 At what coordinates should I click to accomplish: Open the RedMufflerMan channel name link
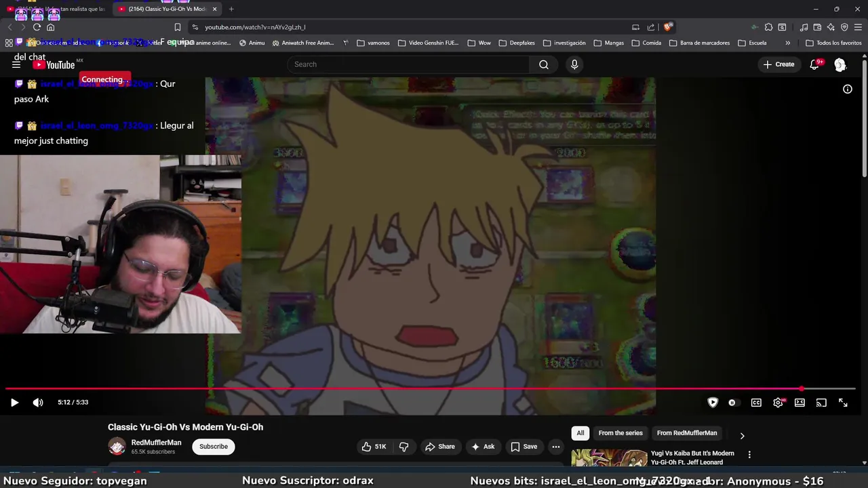coord(156,443)
